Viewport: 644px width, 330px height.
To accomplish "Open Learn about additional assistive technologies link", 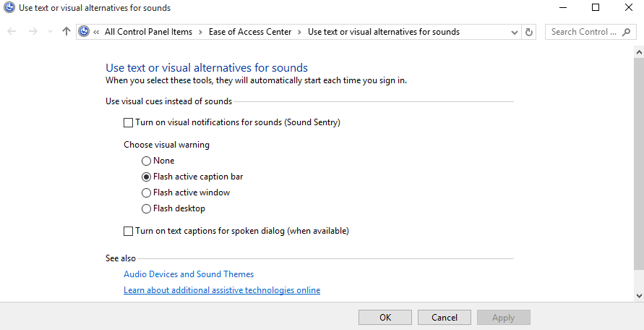I will click(x=222, y=290).
